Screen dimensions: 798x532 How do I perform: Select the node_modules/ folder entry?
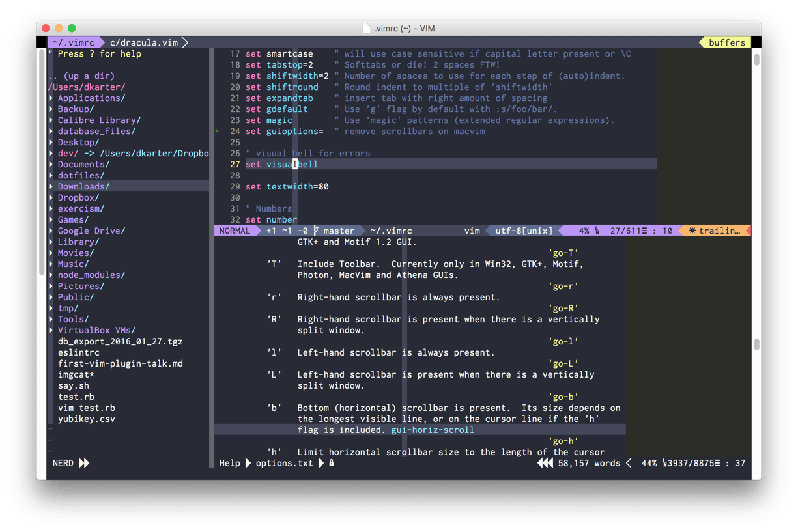click(x=91, y=275)
